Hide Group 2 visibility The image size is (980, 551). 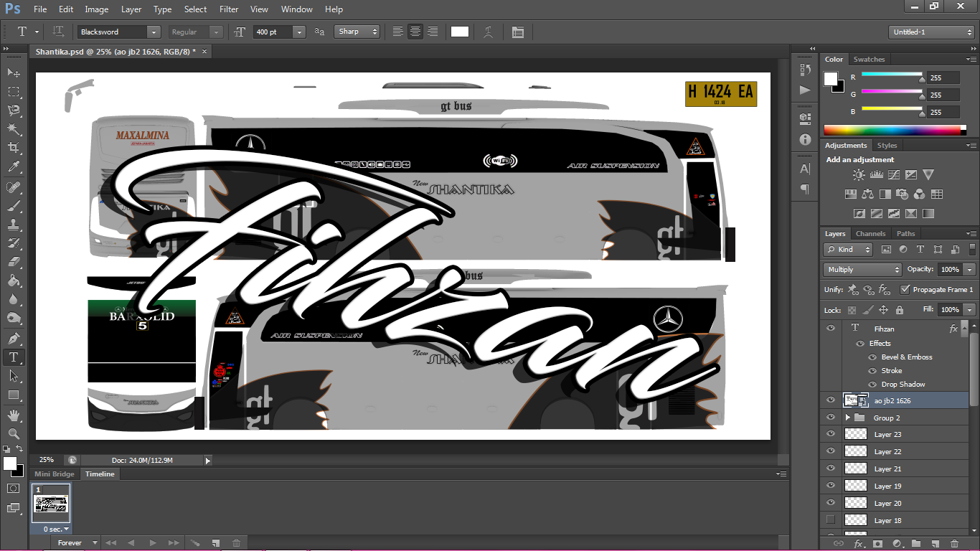click(x=831, y=418)
